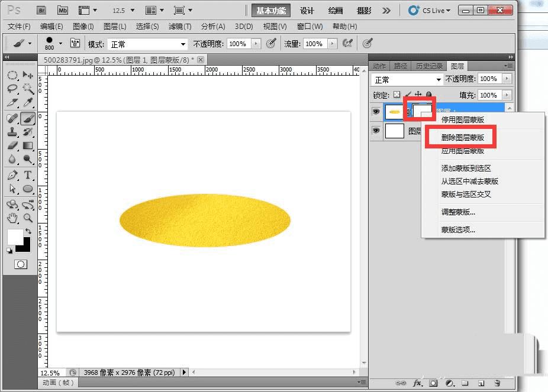Expand the layer blend mode 正常 dropdown
This screenshot has height=392, width=548.
407,79
